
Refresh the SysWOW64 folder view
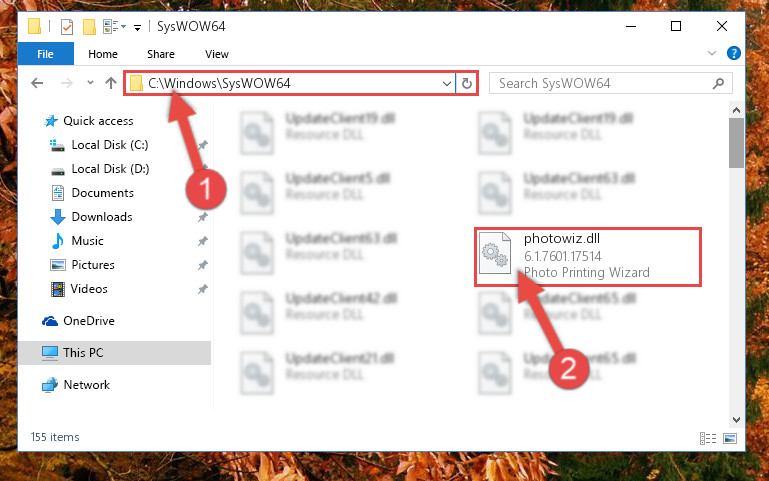(467, 83)
